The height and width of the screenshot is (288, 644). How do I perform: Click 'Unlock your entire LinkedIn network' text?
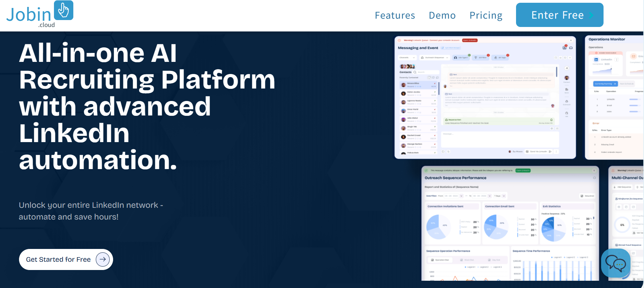91,211
